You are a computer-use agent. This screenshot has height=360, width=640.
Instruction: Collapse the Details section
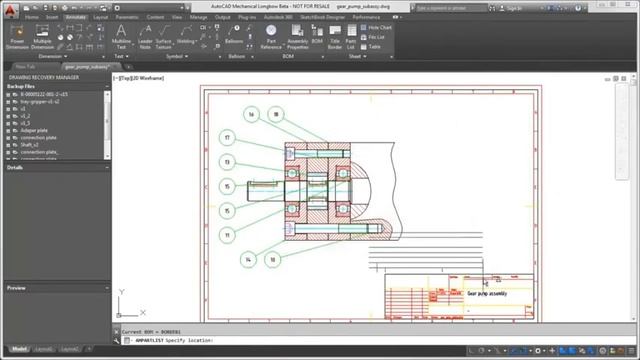107,167
